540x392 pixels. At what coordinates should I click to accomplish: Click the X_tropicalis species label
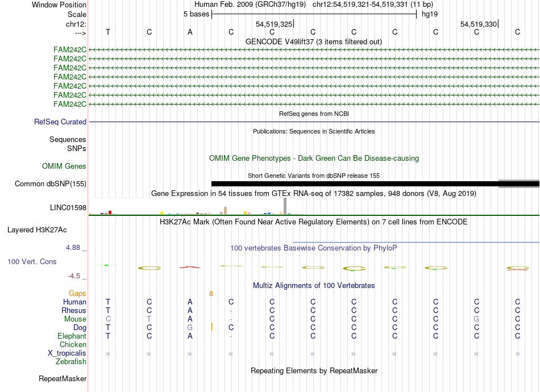(67, 353)
